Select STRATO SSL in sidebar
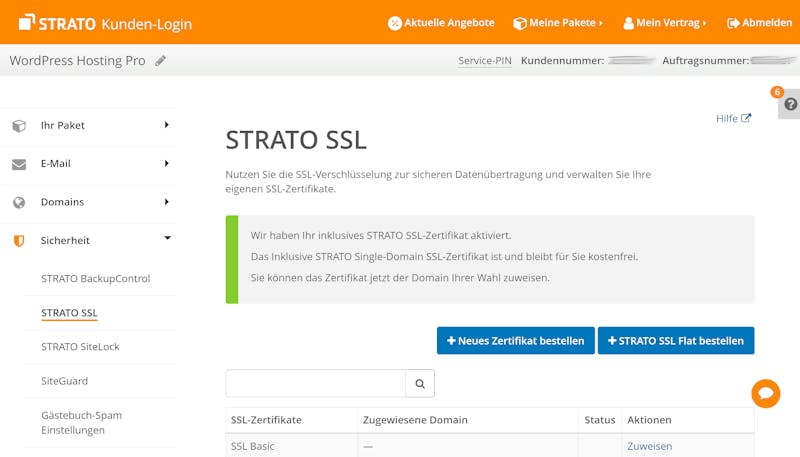Image resolution: width=800 pixels, height=457 pixels. tap(69, 313)
